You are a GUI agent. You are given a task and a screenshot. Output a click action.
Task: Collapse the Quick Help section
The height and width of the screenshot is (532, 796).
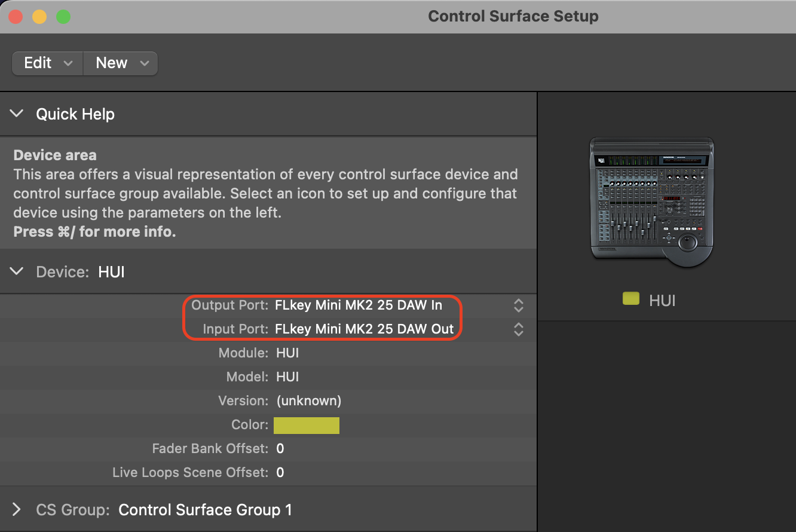click(x=17, y=114)
